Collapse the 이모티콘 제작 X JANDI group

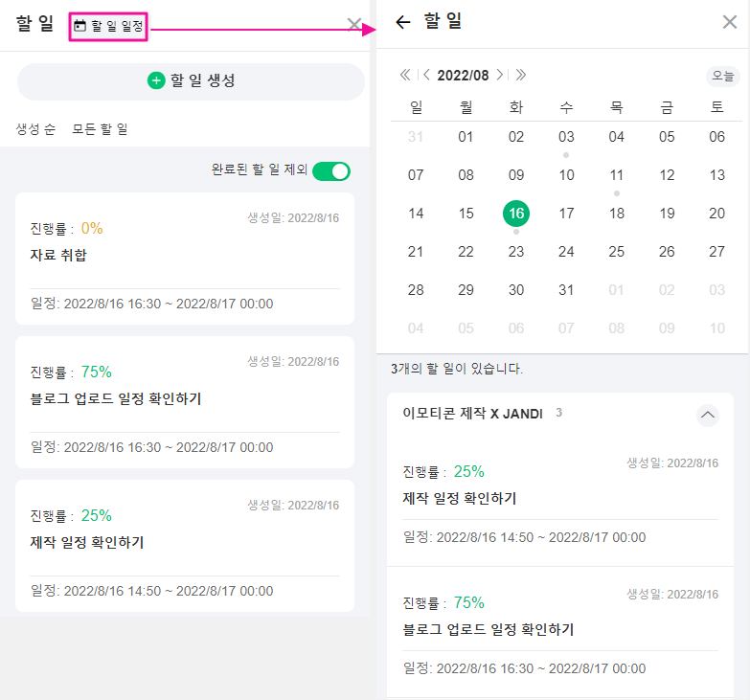[x=708, y=415]
